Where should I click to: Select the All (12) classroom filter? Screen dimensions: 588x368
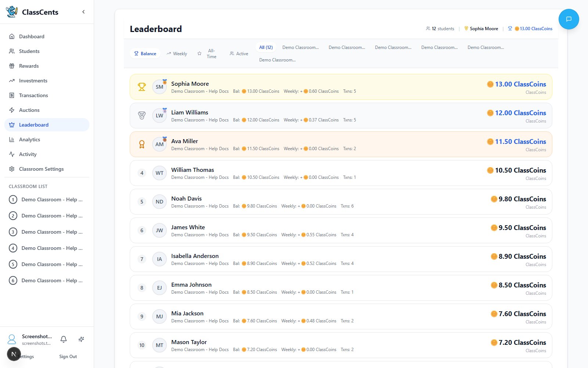[266, 47]
